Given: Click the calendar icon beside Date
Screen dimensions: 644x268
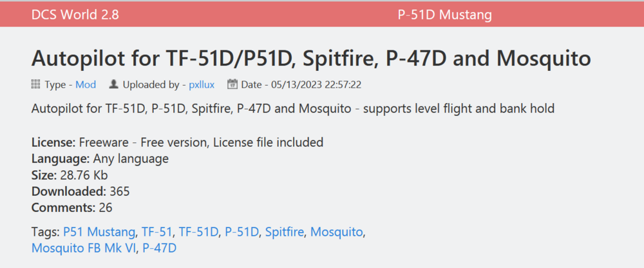Looking at the screenshot, I should pyautogui.click(x=232, y=84).
